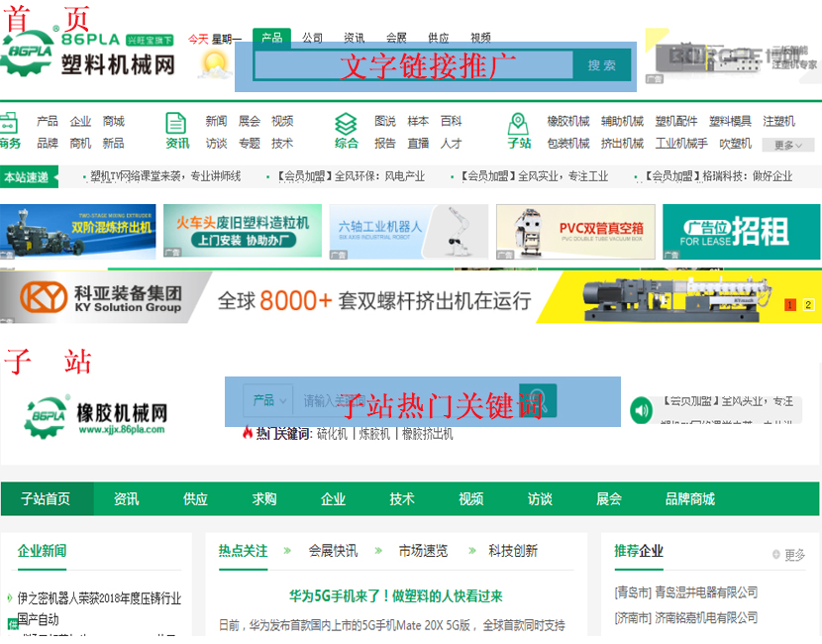Open the 产品 category dropdown in substation search

coord(268,400)
